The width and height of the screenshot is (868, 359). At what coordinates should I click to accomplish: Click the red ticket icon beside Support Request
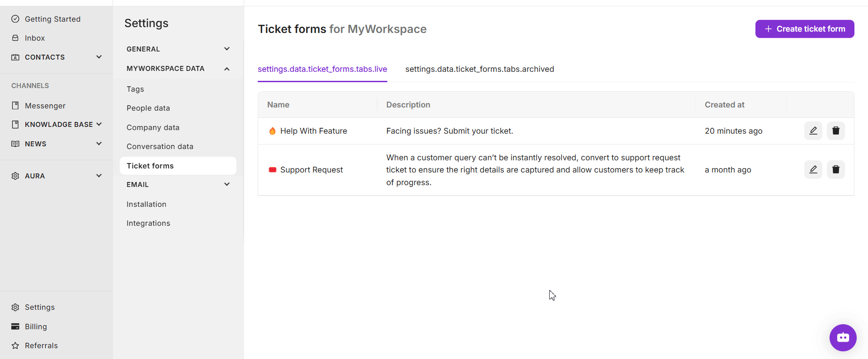point(272,170)
